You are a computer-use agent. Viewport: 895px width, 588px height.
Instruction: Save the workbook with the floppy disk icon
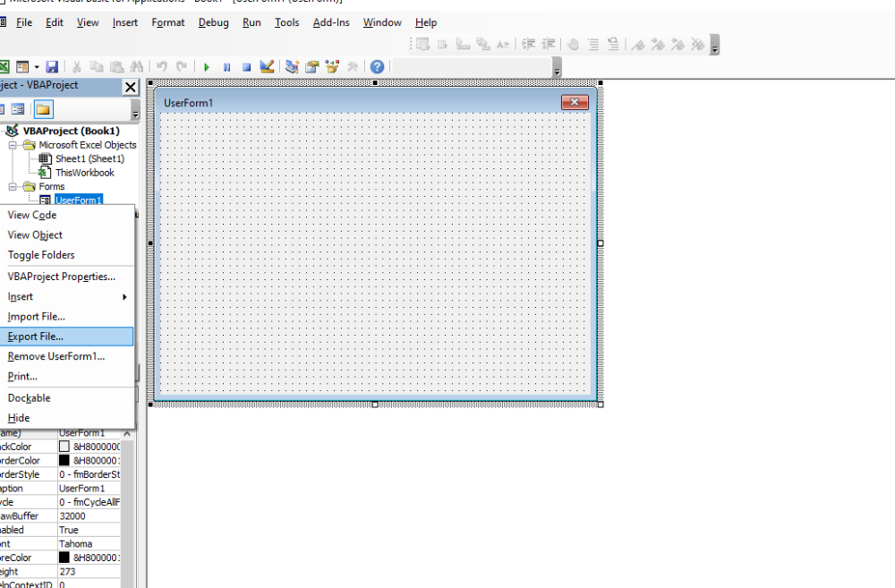click(x=52, y=67)
